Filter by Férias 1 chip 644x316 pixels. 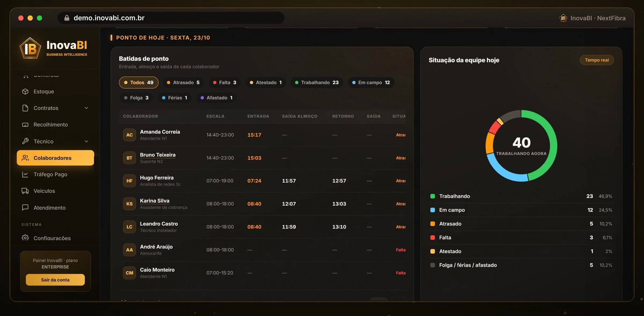pyautogui.click(x=174, y=98)
